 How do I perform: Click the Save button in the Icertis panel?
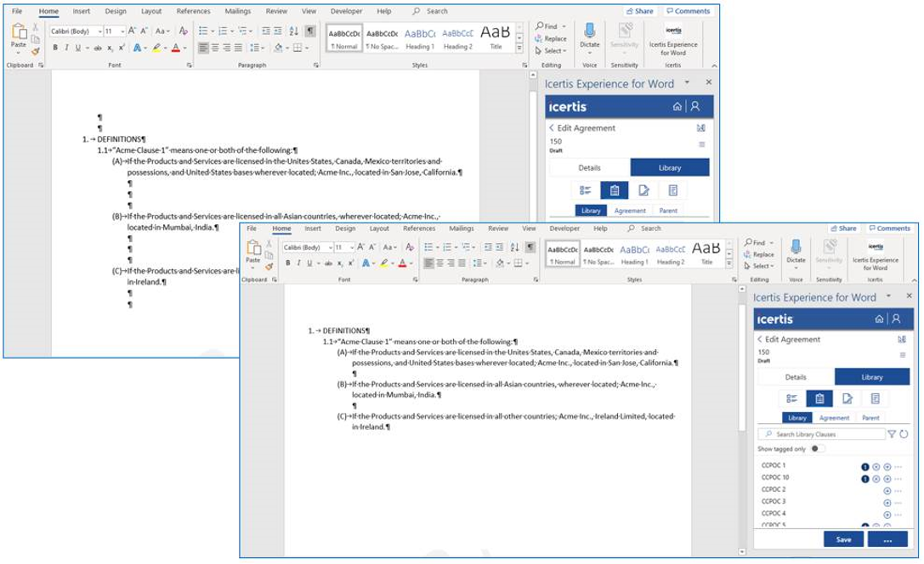(x=843, y=539)
